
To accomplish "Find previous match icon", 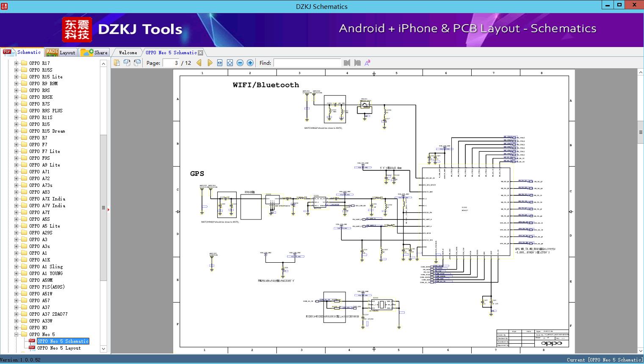I will pyautogui.click(x=347, y=63).
